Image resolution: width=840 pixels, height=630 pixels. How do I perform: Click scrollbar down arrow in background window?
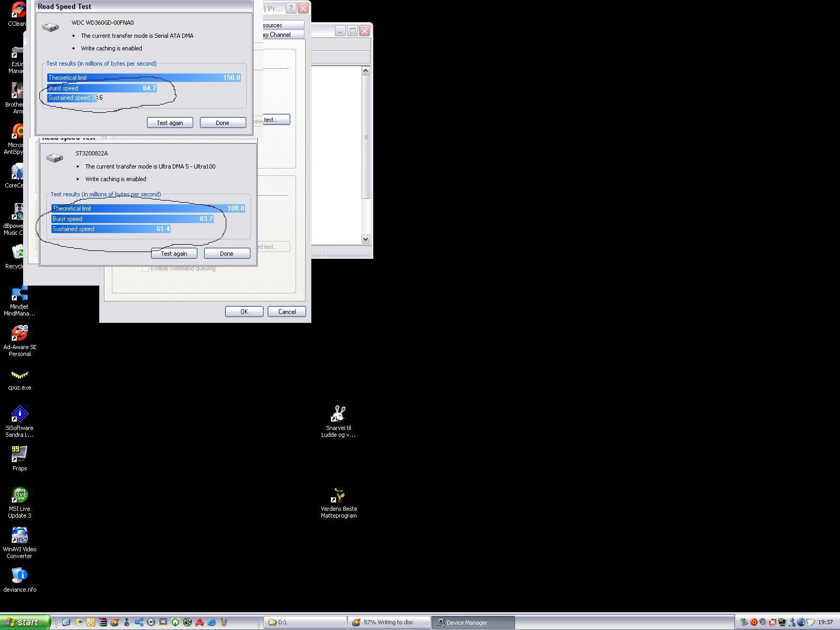tap(366, 239)
